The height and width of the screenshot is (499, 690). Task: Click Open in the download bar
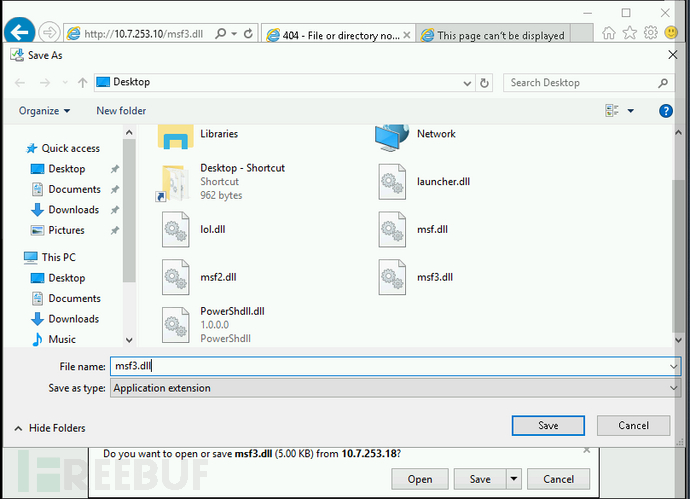(x=420, y=479)
